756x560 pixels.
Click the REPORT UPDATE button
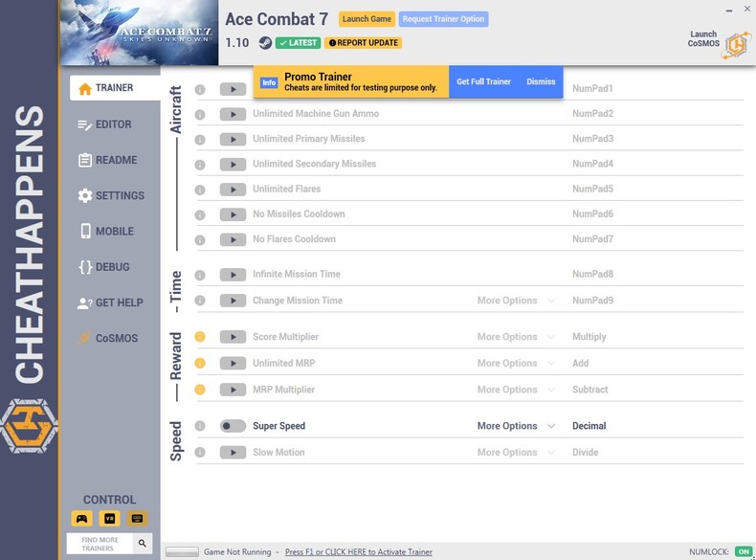(x=363, y=43)
